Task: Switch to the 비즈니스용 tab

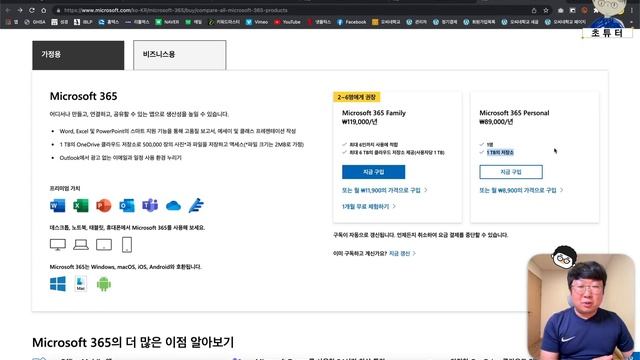Action: [x=180, y=55]
